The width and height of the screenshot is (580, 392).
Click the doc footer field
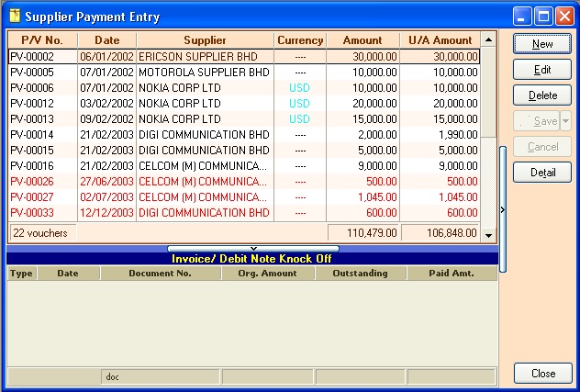(x=161, y=376)
